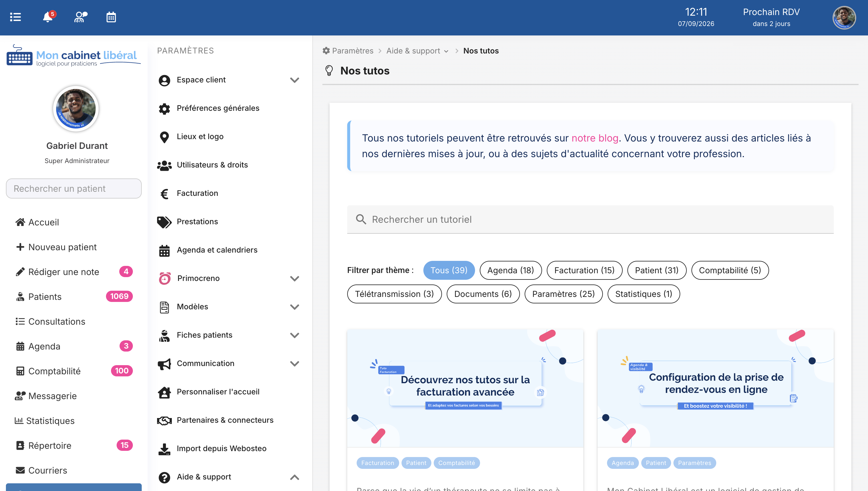This screenshot has width=868, height=491.
Task: Select the Tous (39) theme filter
Action: click(x=449, y=270)
